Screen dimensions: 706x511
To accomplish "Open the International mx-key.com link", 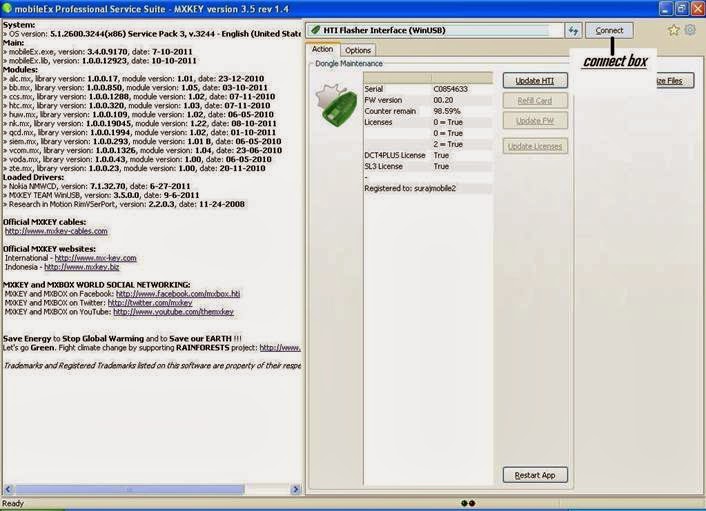I will coord(95,258).
